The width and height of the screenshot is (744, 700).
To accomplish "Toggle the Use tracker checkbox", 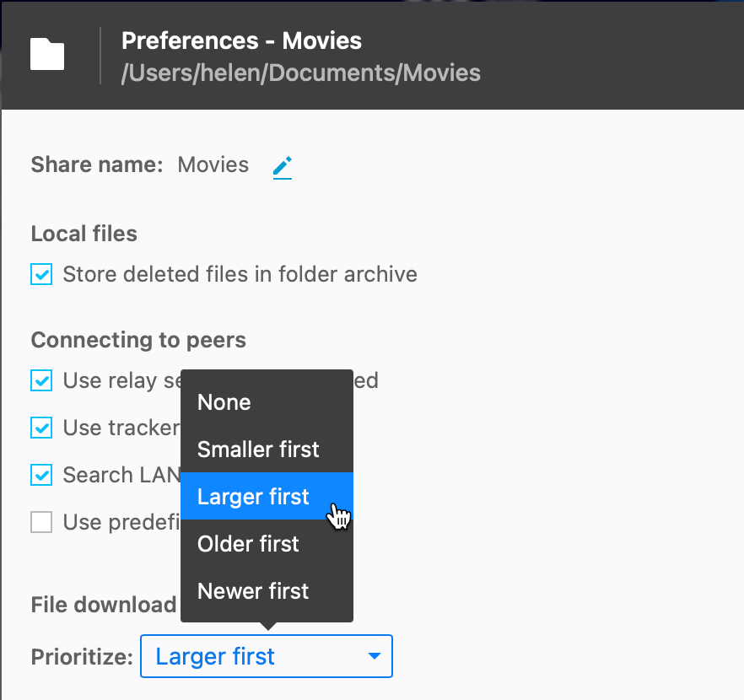I will point(40,428).
